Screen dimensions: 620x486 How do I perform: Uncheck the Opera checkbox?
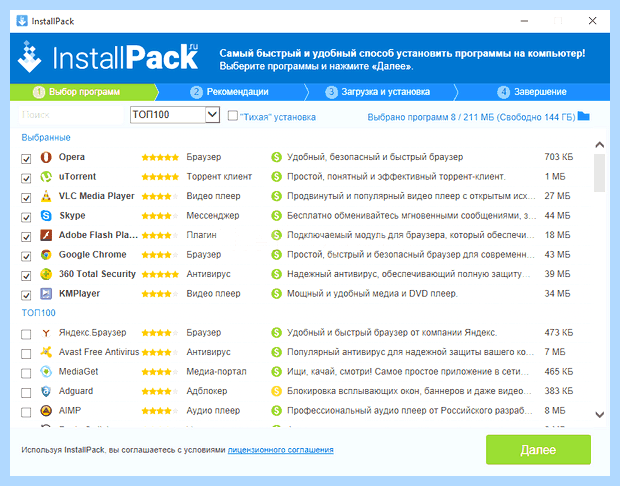tap(26, 159)
